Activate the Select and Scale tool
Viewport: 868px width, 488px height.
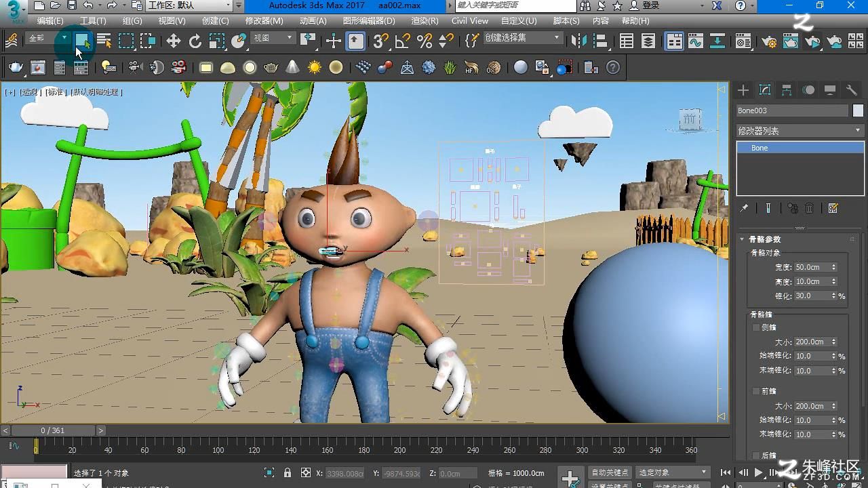coord(217,41)
